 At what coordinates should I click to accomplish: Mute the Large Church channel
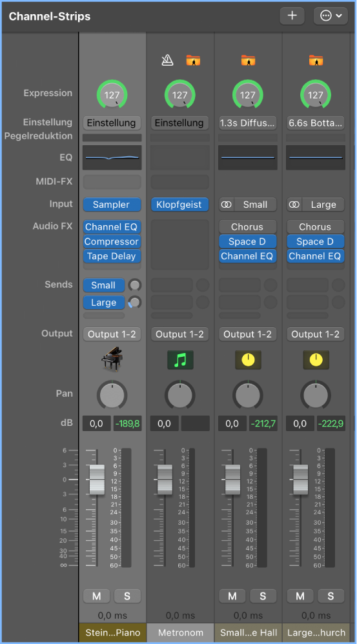[x=300, y=596]
